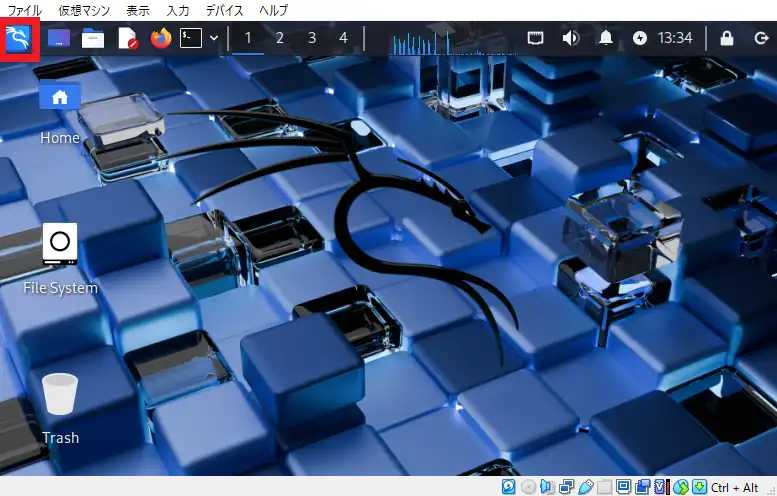The image size is (777, 496).
Task: Click the mouse integration status icon
Action: pyautogui.click(x=680, y=487)
